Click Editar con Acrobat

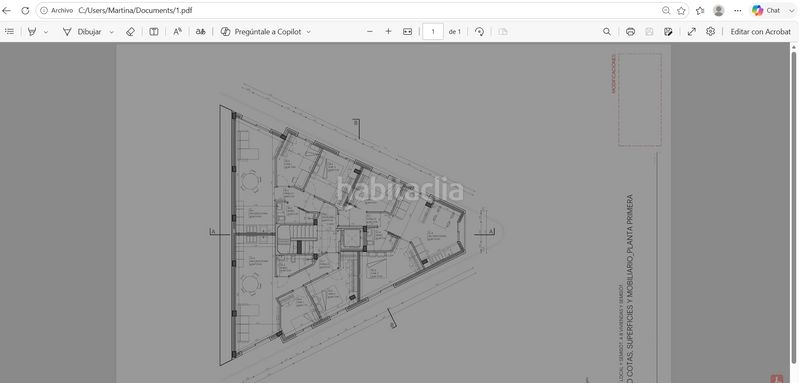coord(761,32)
